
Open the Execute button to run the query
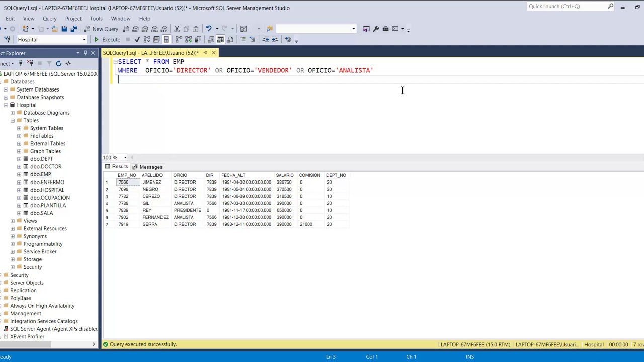(108, 39)
